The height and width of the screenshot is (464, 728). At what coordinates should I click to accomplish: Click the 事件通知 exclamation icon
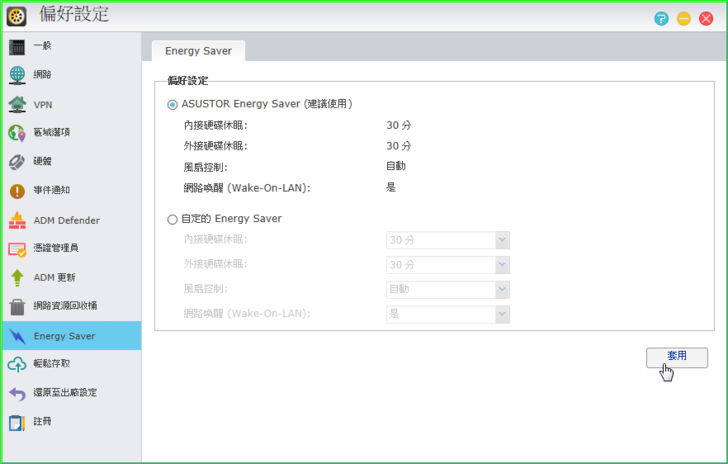click(x=17, y=191)
